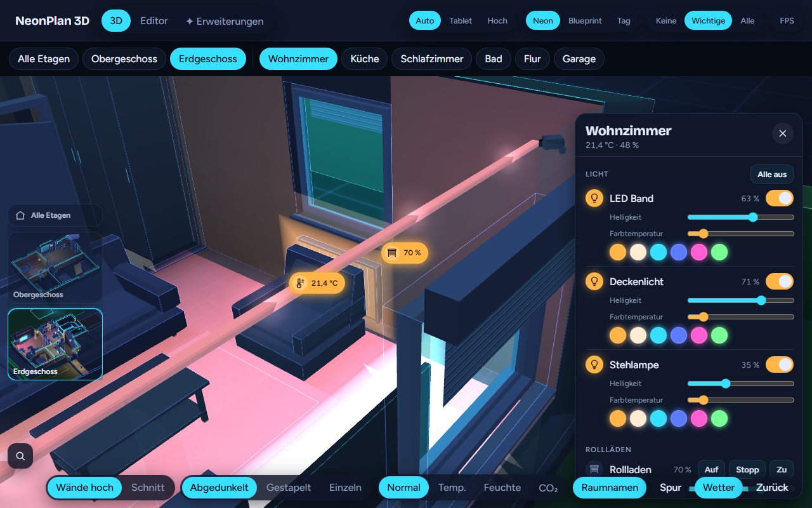Switch overlay to CO₂
Image resolution: width=812 pixels, height=508 pixels.
point(548,488)
